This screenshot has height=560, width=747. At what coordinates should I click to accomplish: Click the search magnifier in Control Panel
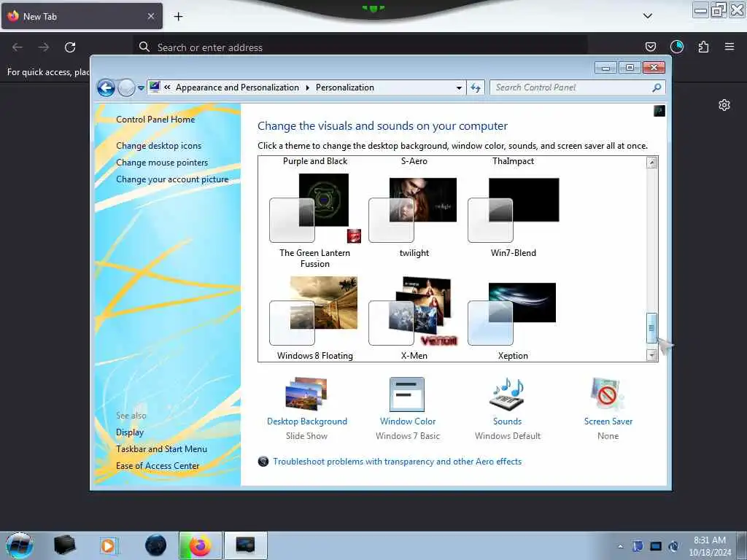[657, 87]
